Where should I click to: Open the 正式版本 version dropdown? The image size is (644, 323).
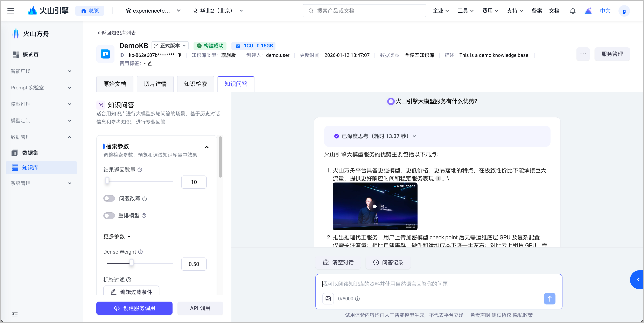(170, 46)
